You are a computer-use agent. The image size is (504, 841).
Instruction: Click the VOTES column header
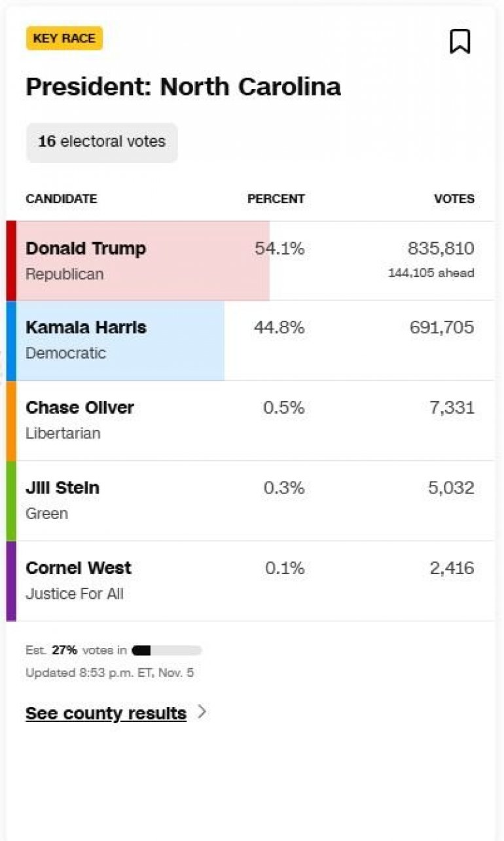click(454, 199)
